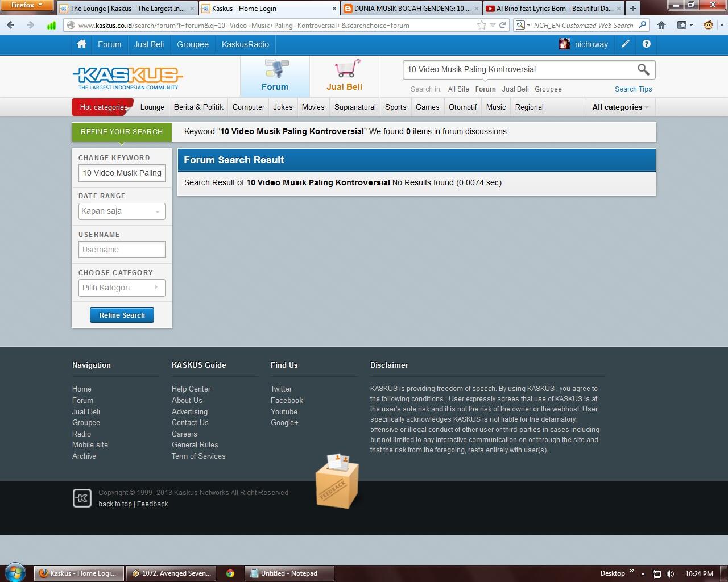Click the main search text field

point(518,69)
